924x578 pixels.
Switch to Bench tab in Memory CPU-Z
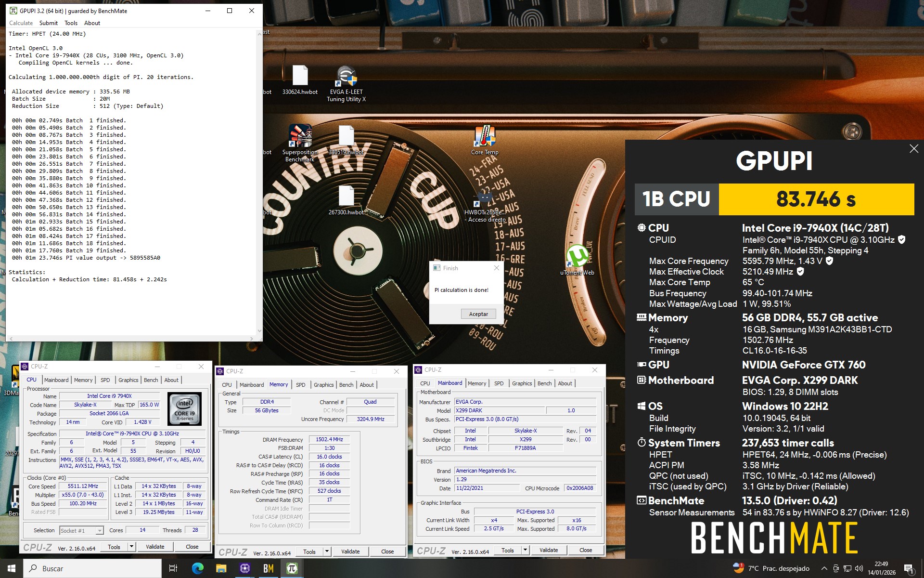pos(346,385)
